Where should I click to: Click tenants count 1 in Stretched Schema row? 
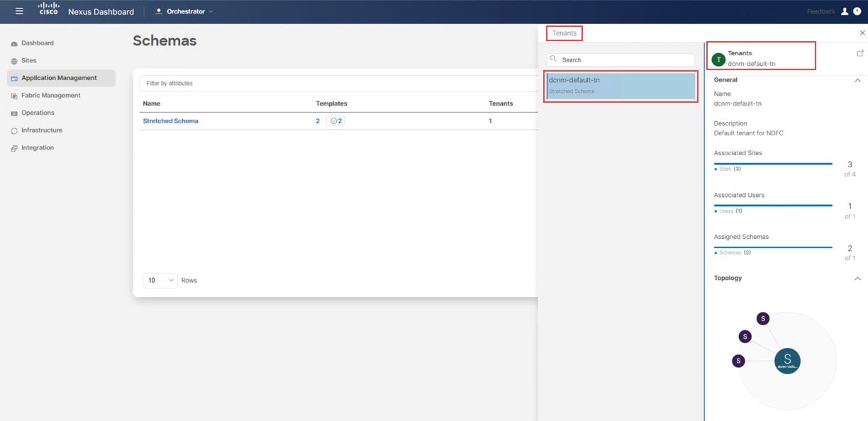pos(490,121)
